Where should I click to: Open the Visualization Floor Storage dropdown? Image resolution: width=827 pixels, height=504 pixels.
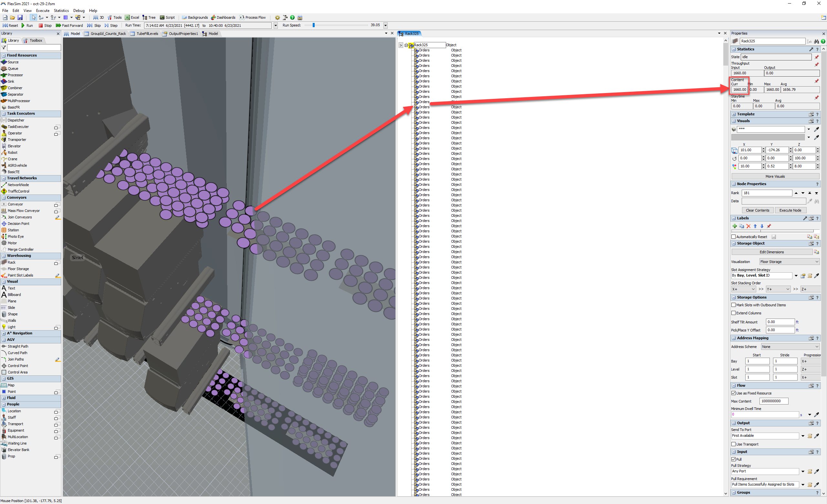pos(789,262)
